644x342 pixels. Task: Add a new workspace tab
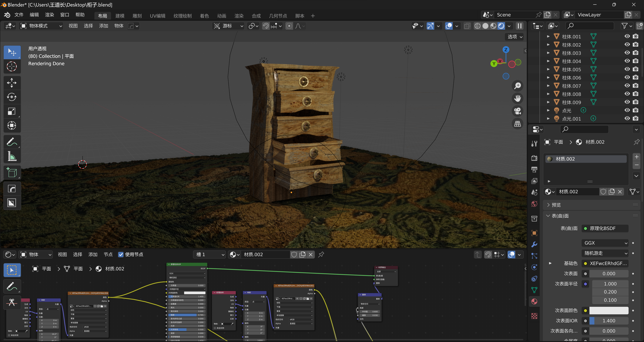(313, 16)
